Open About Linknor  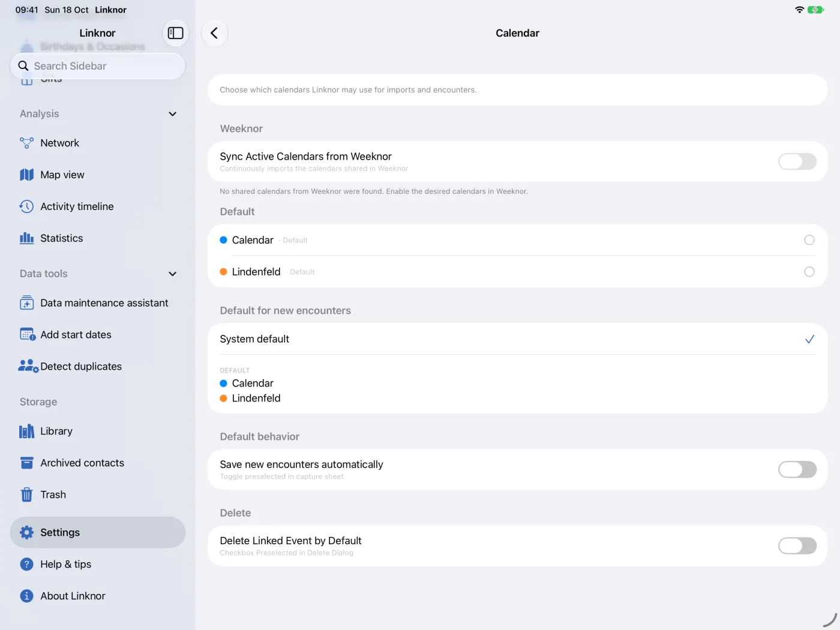pos(98,596)
